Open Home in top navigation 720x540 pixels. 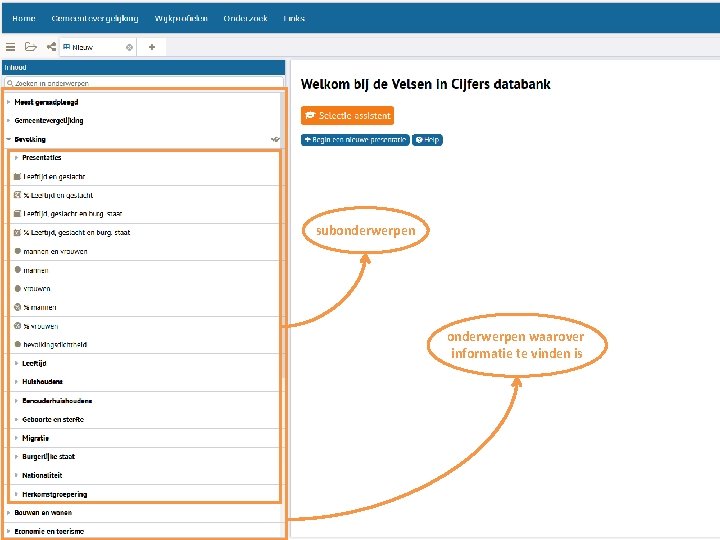[x=24, y=18]
